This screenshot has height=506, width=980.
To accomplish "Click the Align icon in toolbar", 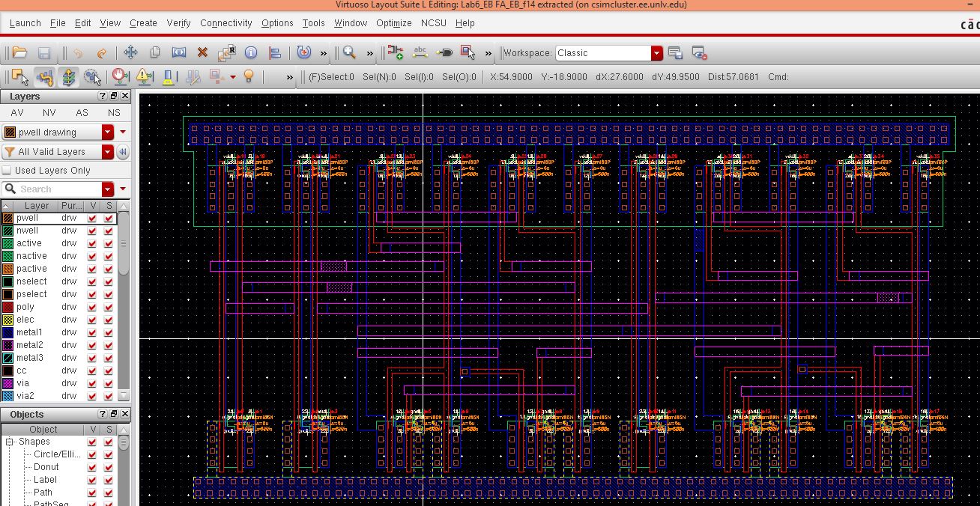I will pos(275,52).
